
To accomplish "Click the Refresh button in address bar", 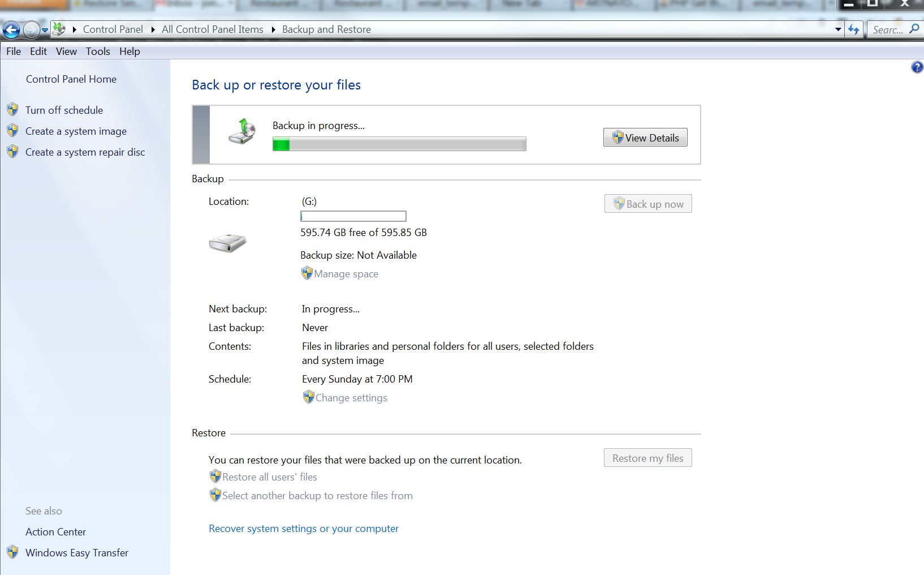I will coord(853,29).
